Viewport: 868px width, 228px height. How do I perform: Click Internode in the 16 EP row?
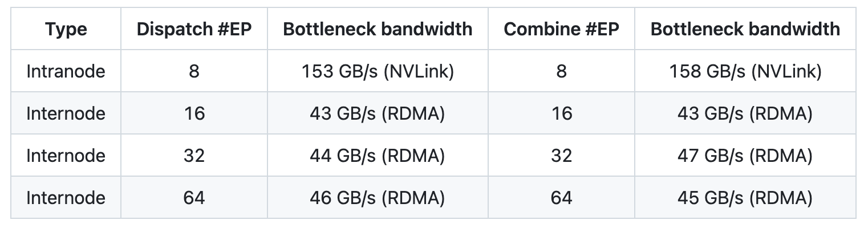pos(66,113)
